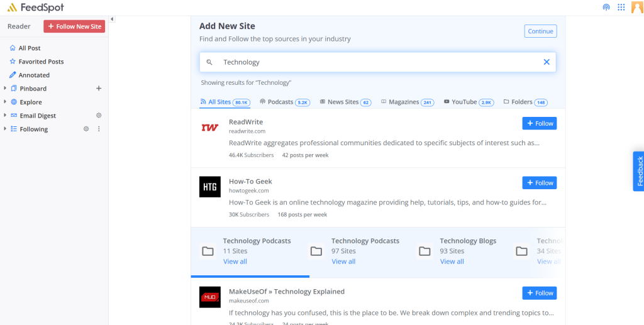Image resolution: width=644 pixels, height=325 pixels.
Task: Select the YouTube results tab
Action: point(464,102)
